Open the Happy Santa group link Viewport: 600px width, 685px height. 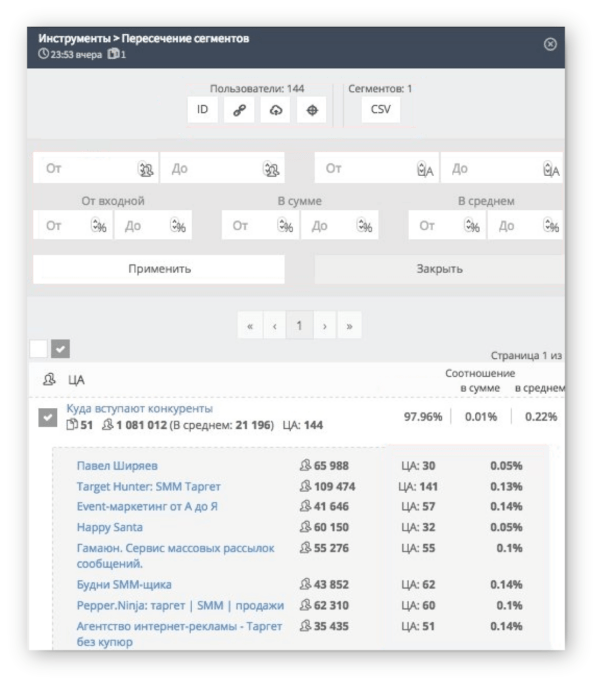point(110,527)
